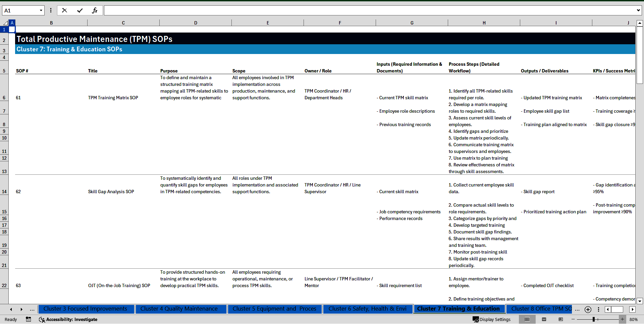Expand the formula bar using its chevron
Screen dimensions: 644x324
click(x=639, y=10)
